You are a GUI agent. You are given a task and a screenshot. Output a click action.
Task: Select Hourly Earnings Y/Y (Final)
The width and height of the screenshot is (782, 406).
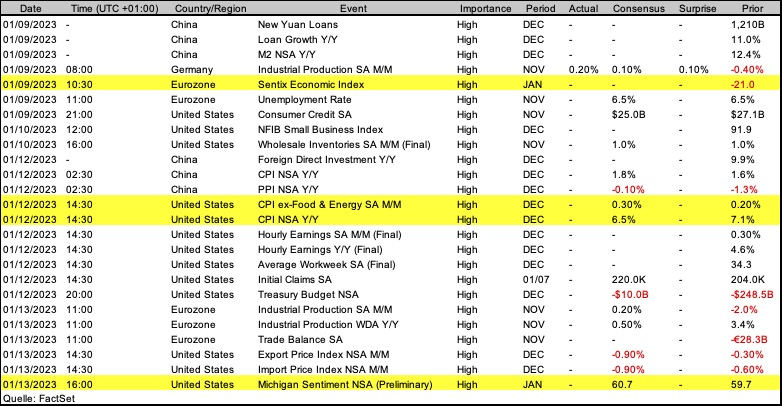[320, 249]
